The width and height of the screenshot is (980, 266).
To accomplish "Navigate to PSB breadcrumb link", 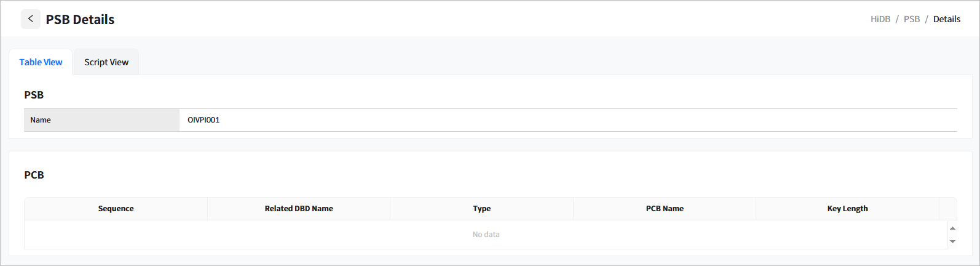I will point(911,19).
